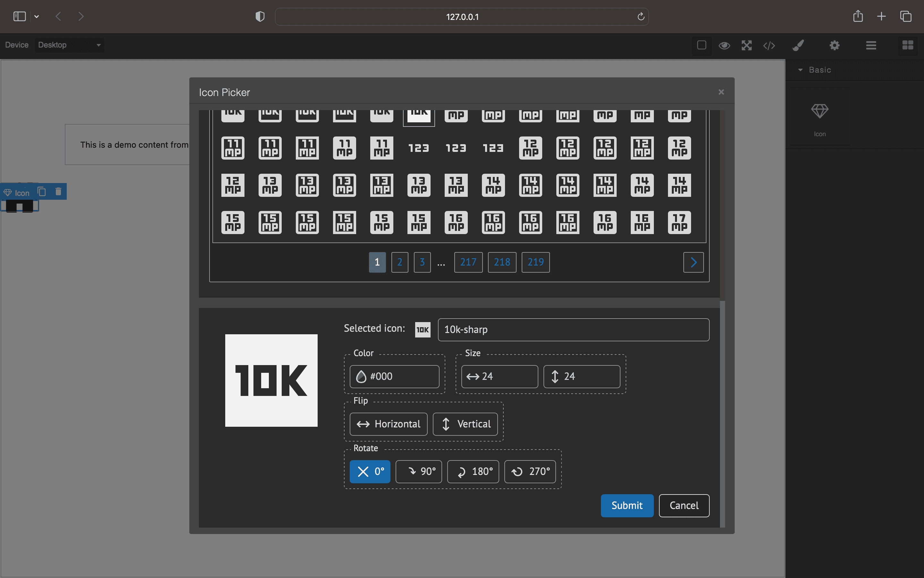Cancel the Icon Picker dialog
Viewport: 924px width, 578px height.
[684, 506]
